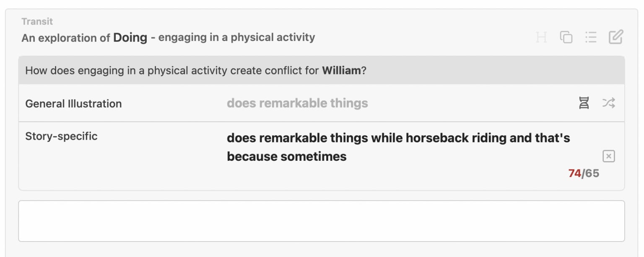Image resolution: width=644 pixels, height=257 pixels.
Task: Click the faded H heading icon
Action: [541, 37]
